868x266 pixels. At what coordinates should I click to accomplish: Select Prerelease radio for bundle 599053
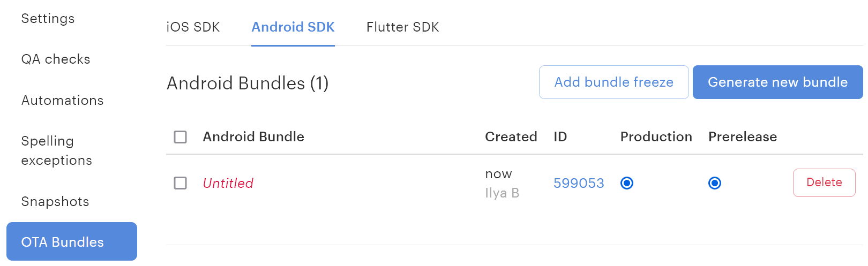point(715,183)
